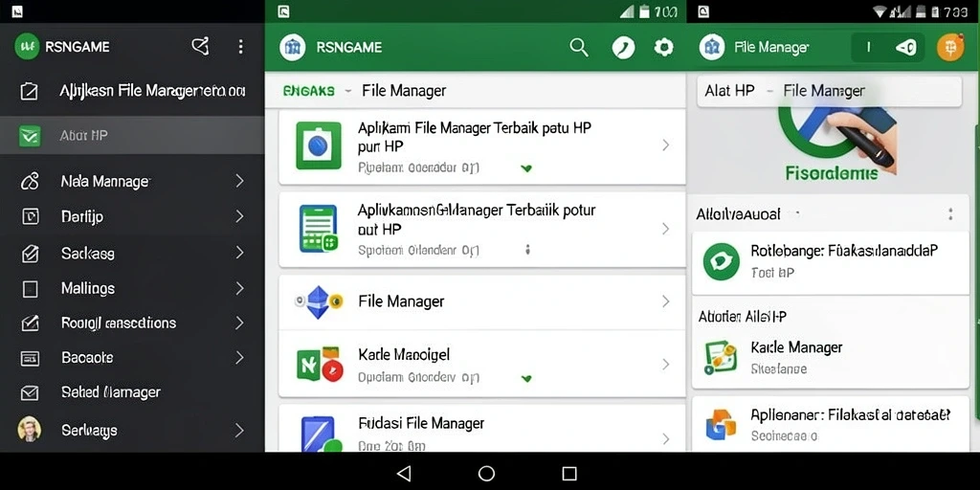
Task: Open Apllenaner: Filakasí al detetat title
Action: (851, 414)
